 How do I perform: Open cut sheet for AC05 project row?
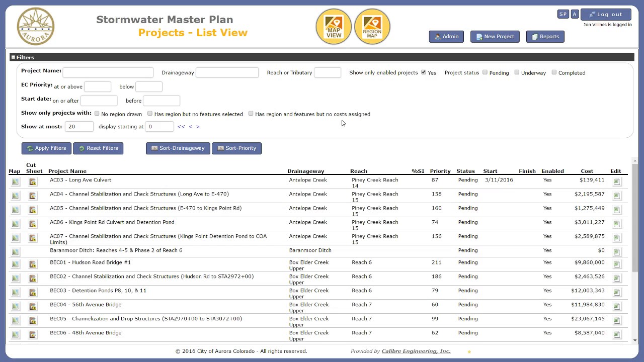click(x=33, y=210)
